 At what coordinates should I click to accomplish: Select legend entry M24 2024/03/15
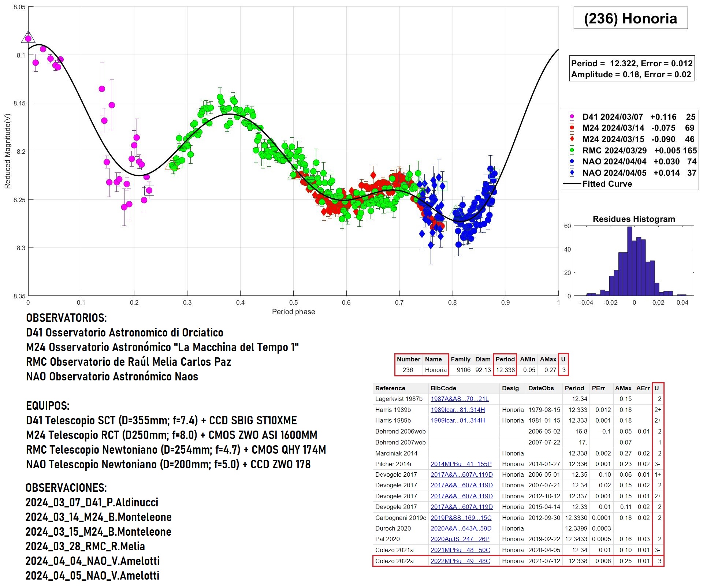click(639, 139)
